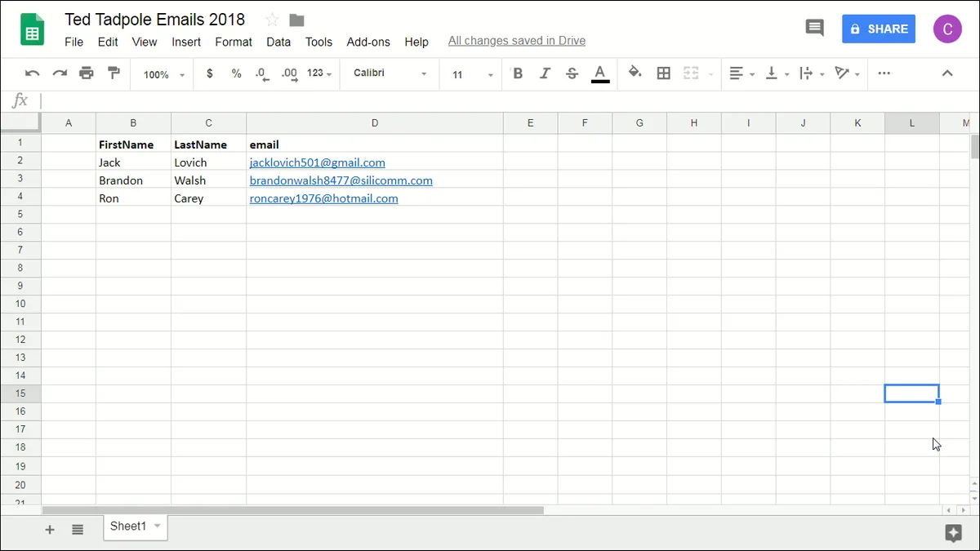Click the horizontal scrollbar thumb
The height and width of the screenshot is (551, 980).
tap(292, 510)
